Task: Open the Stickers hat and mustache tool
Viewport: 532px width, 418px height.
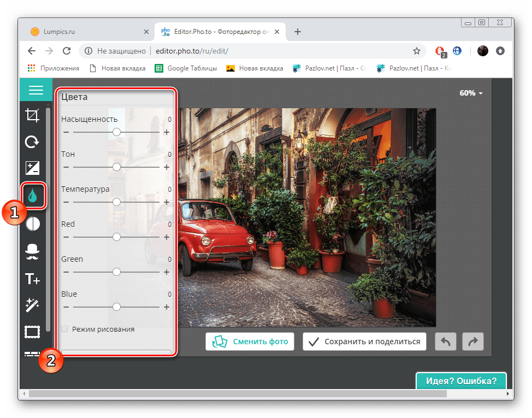Action: click(x=33, y=252)
